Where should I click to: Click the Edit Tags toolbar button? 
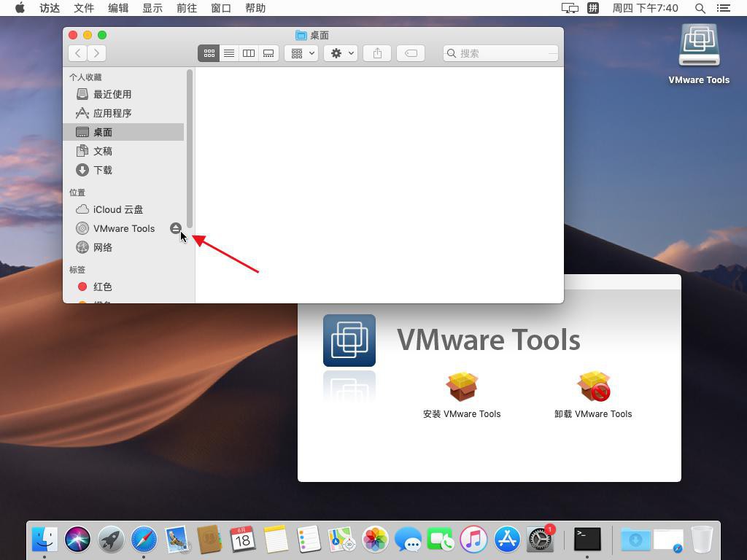pos(411,53)
